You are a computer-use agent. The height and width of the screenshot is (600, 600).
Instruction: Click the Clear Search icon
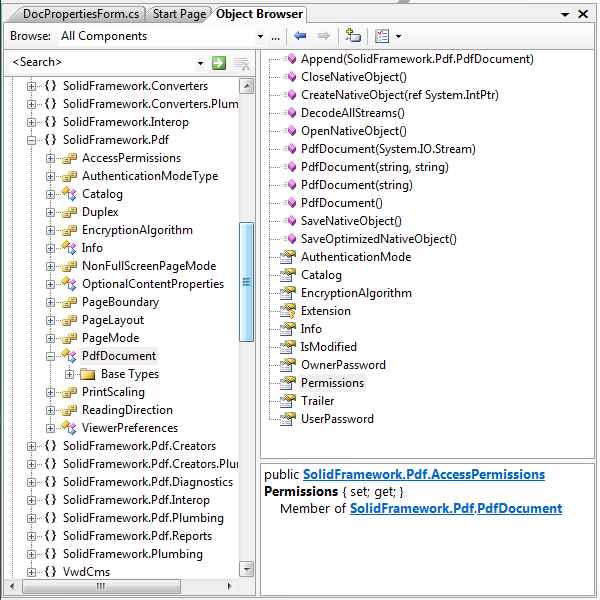point(242,63)
